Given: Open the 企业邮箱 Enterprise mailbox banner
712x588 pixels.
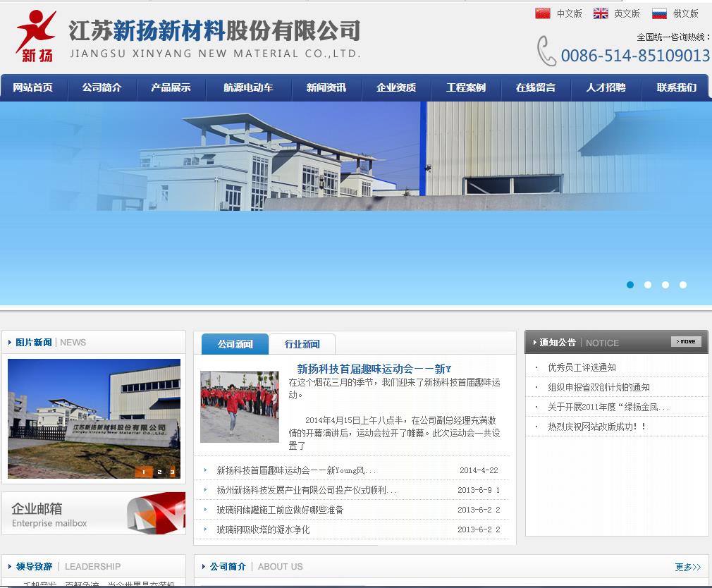Looking at the screenshot, I should pos(94,513).
